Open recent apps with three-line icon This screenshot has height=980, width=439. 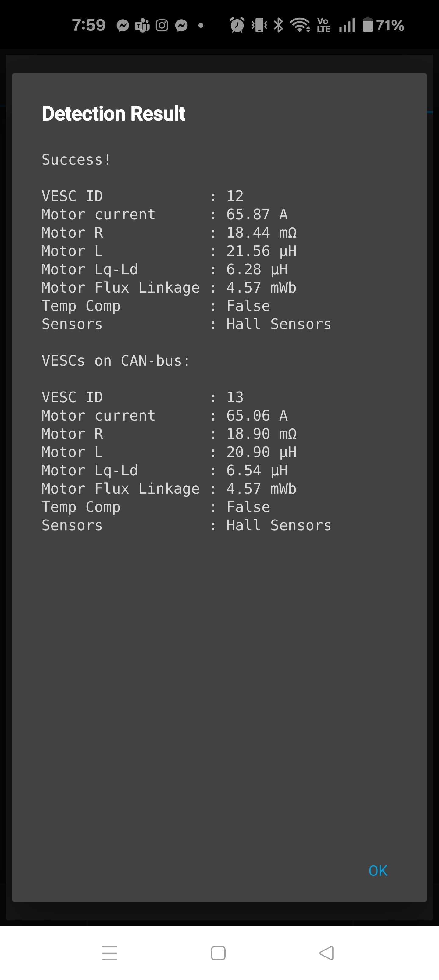(110, 953)
